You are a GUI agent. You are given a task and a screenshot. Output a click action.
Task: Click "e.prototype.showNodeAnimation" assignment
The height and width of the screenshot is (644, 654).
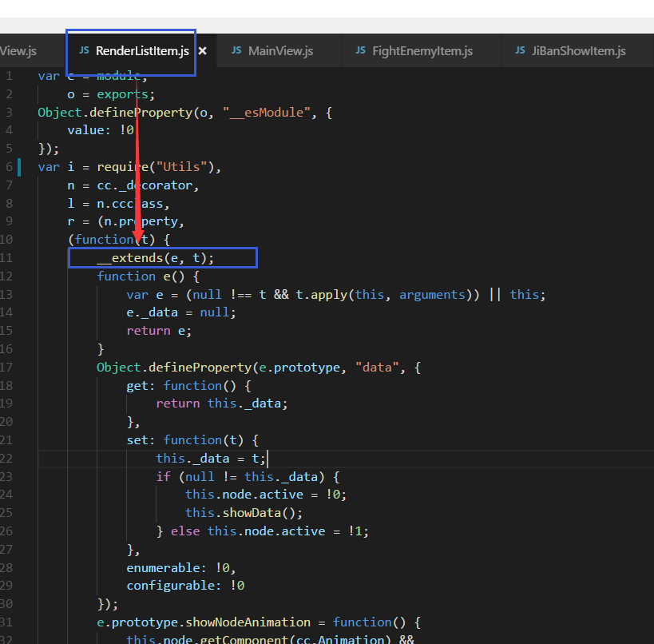point(204,622)
